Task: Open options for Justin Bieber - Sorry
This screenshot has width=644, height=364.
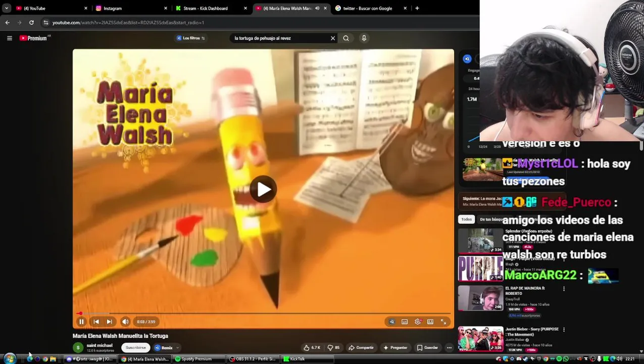Action: (x=564, y=330)
